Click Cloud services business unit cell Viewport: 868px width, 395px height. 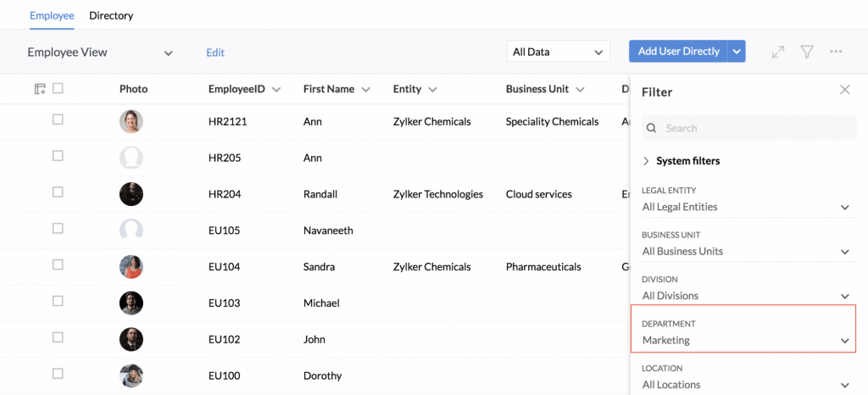coord(538,194)
